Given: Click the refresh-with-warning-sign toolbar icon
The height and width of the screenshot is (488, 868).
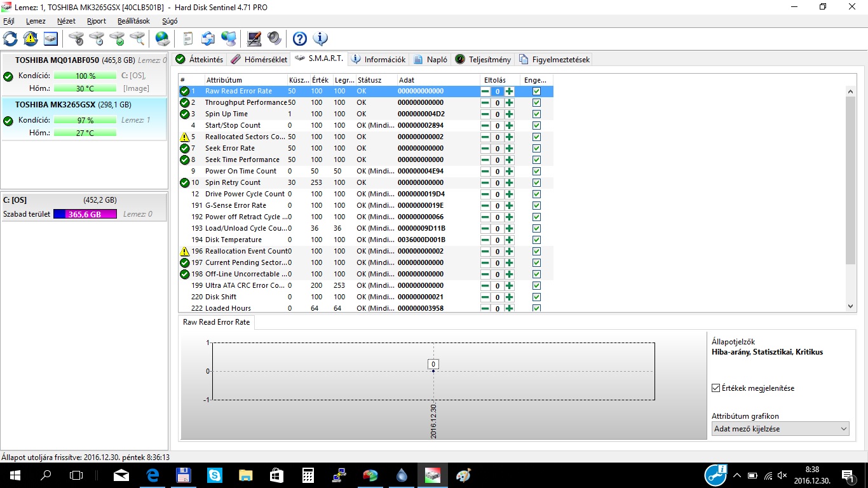Looking at the screenshot, I should pos(31,39).
